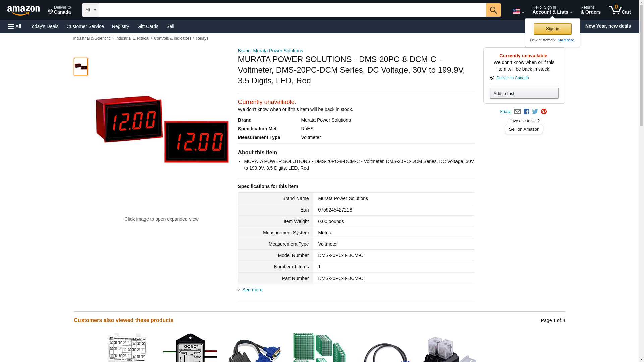Open Industrial Electrical breadcrumb link

pos(132,38)
